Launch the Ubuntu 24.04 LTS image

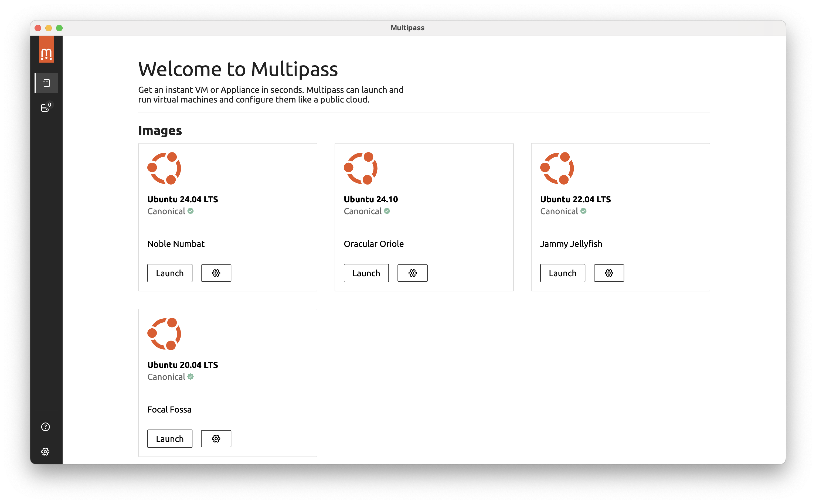coord(170,273)
